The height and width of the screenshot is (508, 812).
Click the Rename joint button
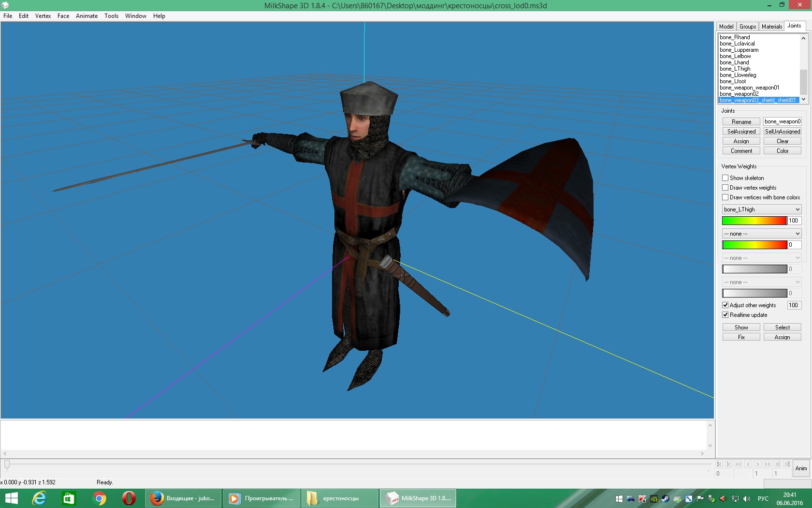coord(741,122)
